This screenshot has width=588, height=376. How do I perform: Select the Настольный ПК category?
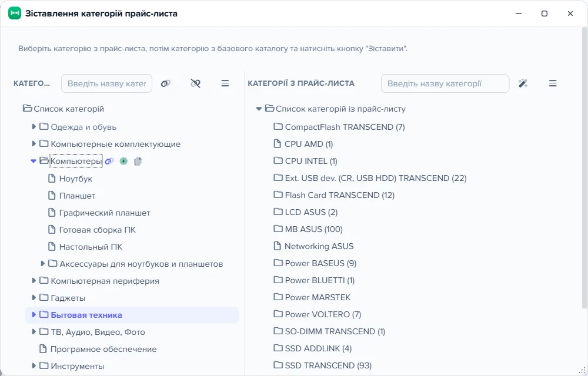pyautogui.click(x=91, y=247)
